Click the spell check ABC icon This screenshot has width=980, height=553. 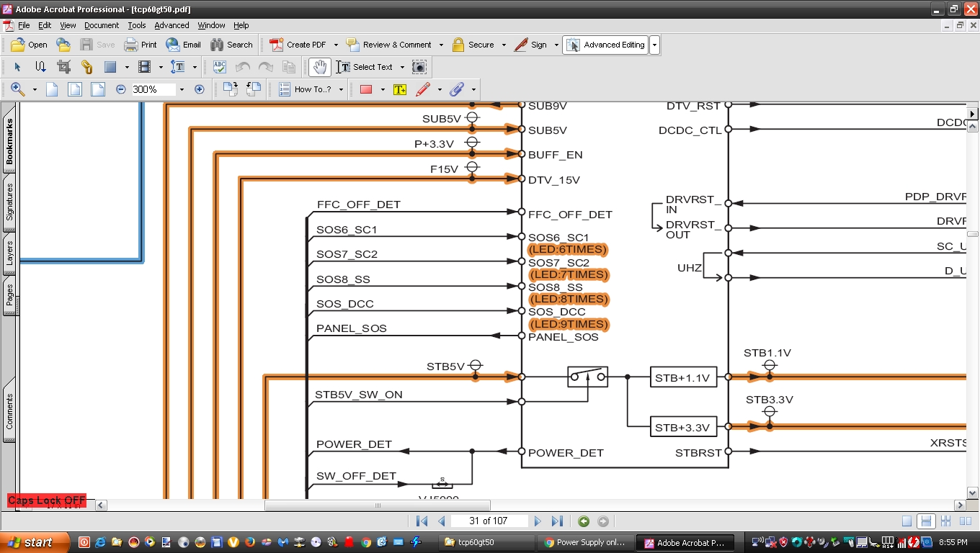coord(220,67)
